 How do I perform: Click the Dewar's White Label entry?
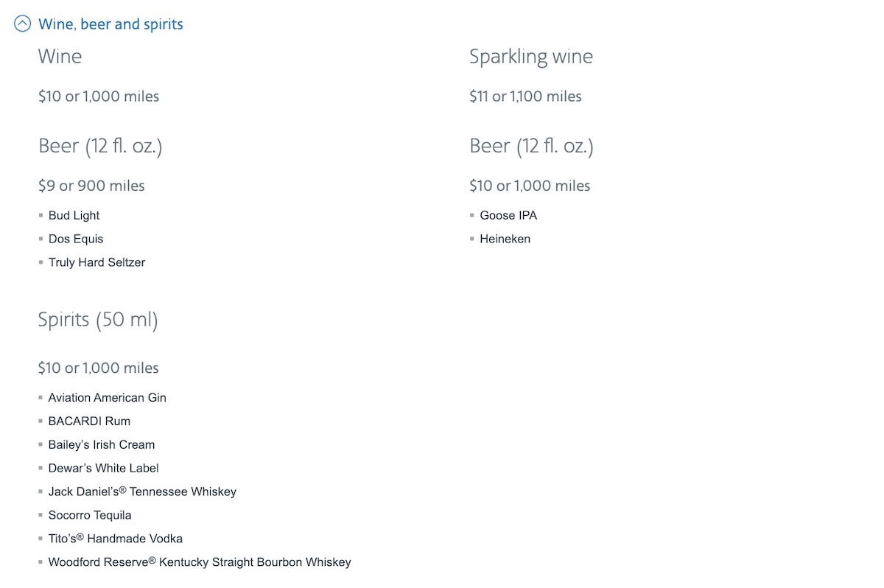click(103, 469)
